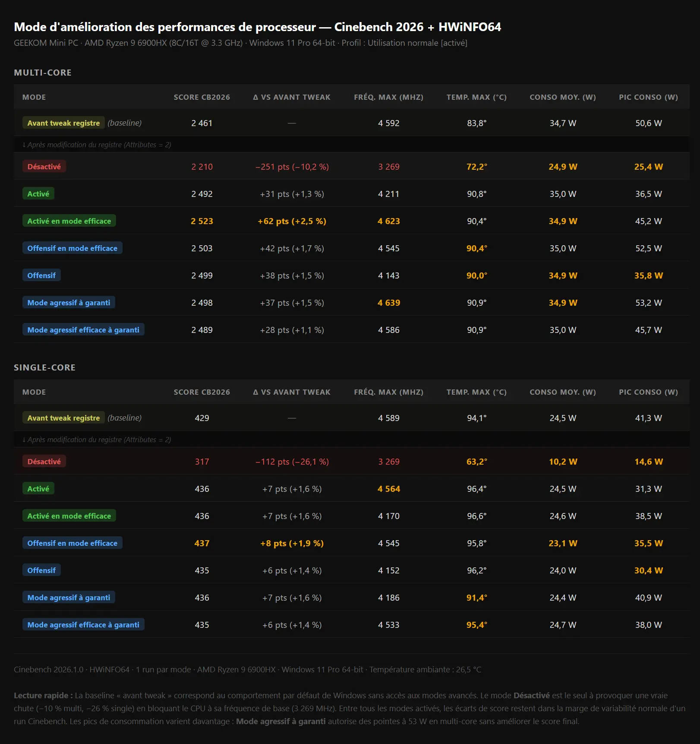The width and height of the screenshot is (700, 744).
Task: Click CONSO MOY. (W) header in single-core table
Action: [563, 392]
